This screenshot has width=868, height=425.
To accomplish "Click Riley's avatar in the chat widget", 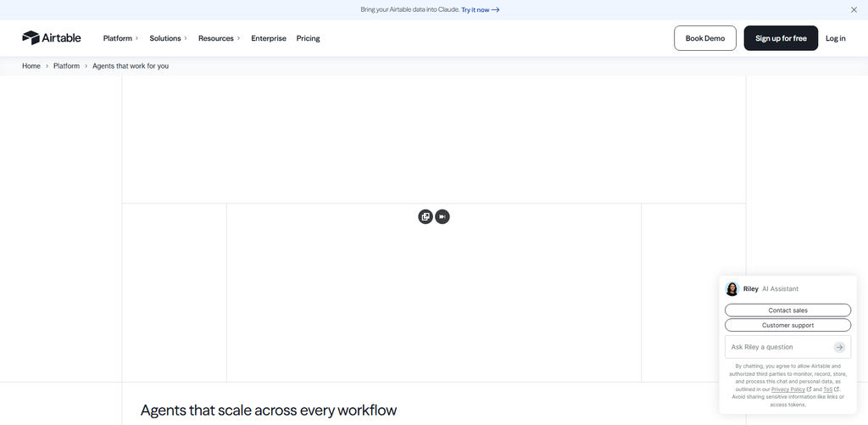I will pyautogui.click(x=732, y=288).
